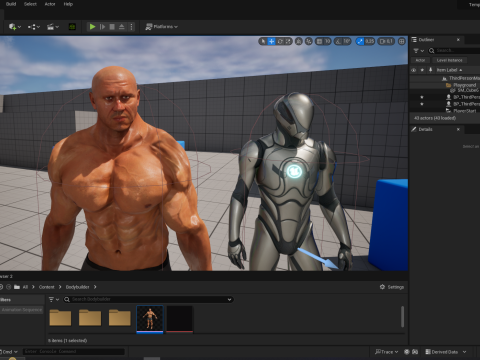
Task: Open the Cinematics clapperboard menu
Action: (53, 27)
